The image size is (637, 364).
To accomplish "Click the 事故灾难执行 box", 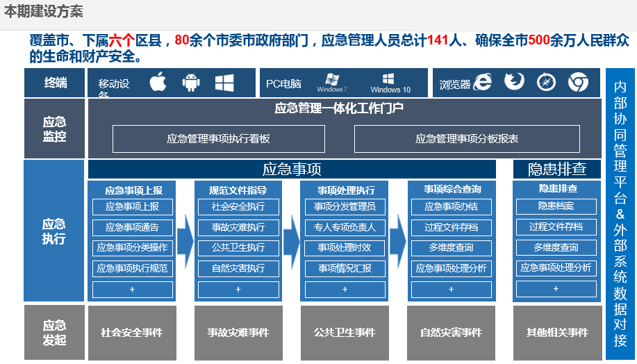I will coord(238,228).
